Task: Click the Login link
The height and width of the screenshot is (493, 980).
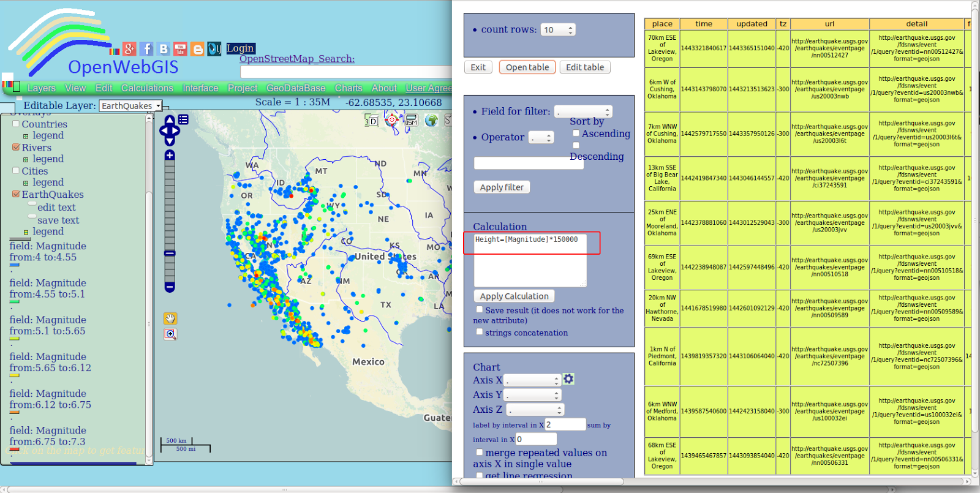Action: pyautogui.click(x=240, y=48)
